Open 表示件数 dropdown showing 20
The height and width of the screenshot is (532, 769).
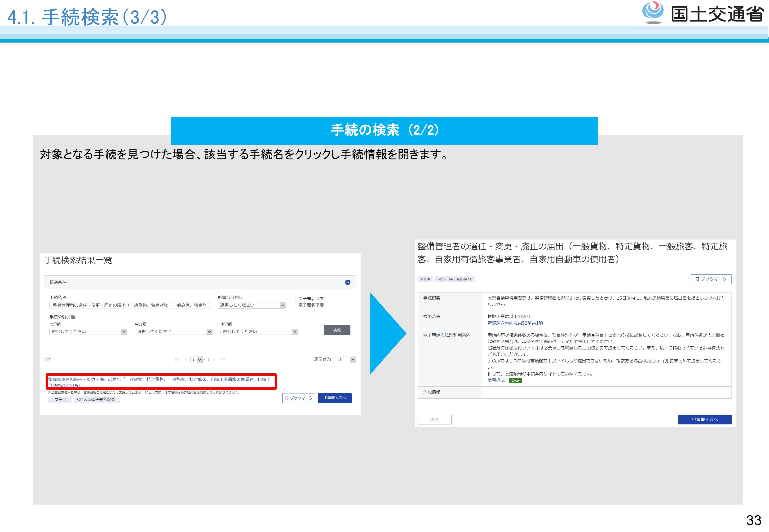pos(345,360)
